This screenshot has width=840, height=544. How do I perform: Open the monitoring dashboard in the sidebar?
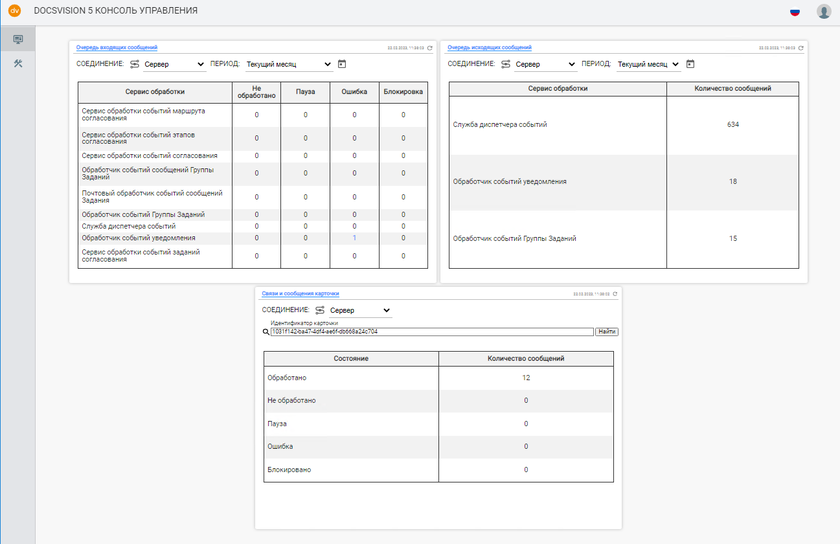point(17,39)
